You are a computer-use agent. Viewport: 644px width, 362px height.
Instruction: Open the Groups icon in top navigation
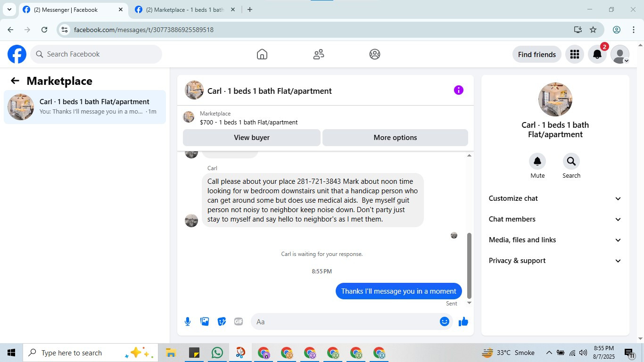[375, 54]
